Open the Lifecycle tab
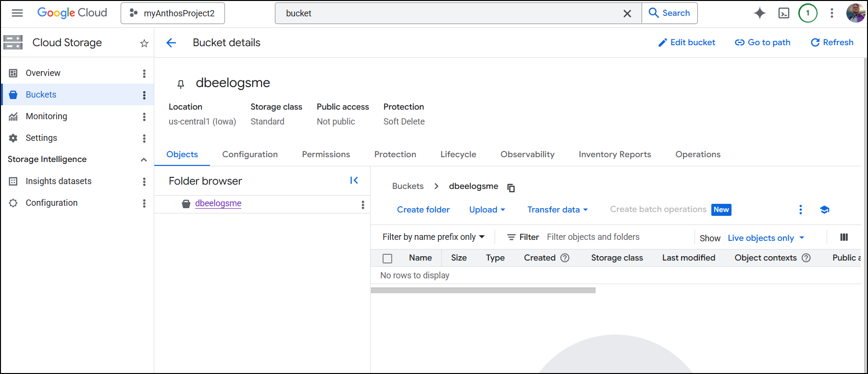The image size is (868, 374). pos(458,154)
